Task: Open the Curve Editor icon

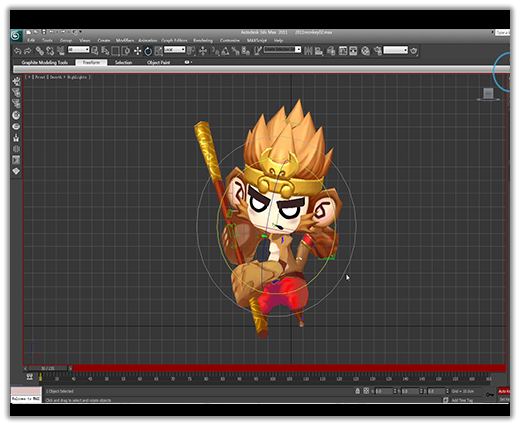Action: pyautogui.click(x=343, y=51)
